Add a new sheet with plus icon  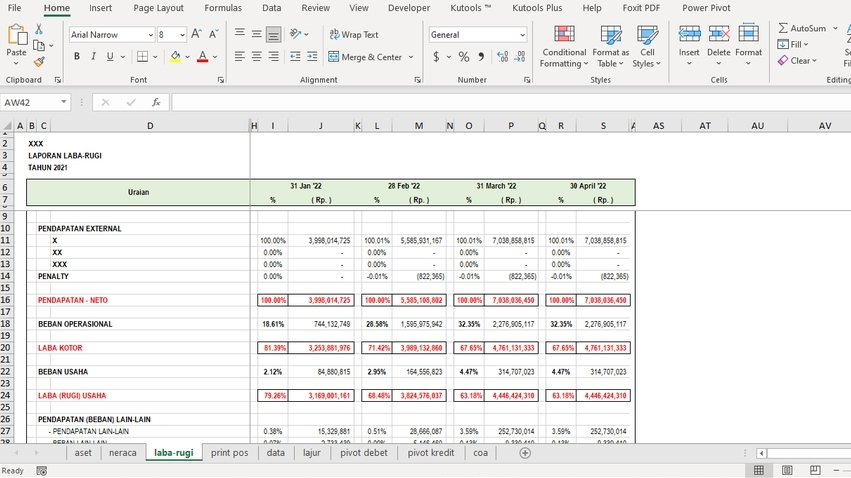point(525,453)
